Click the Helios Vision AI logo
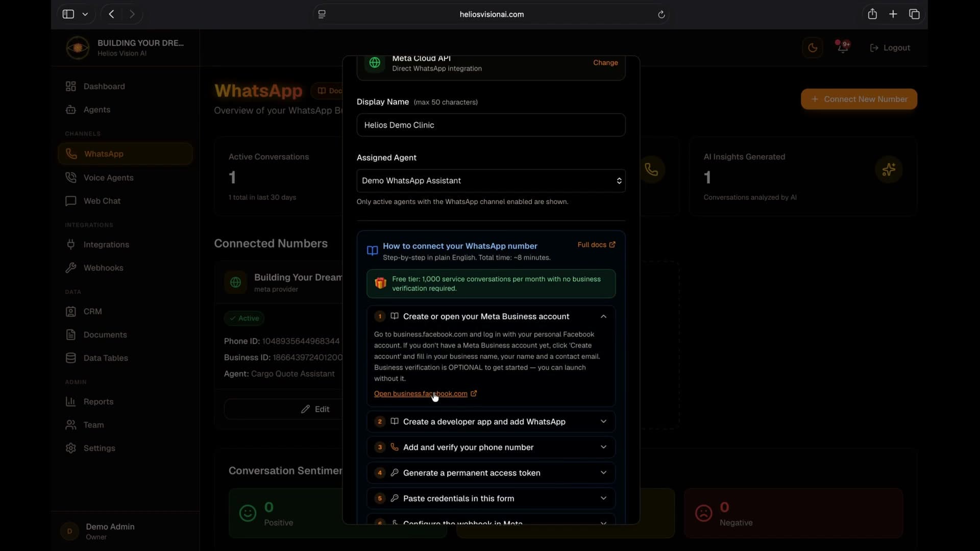The width and height of the screenshot is (980, 551). pos(78,47)
